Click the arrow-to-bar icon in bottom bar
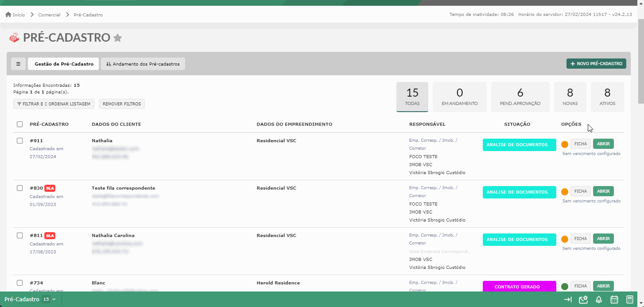 coord(567,299)
